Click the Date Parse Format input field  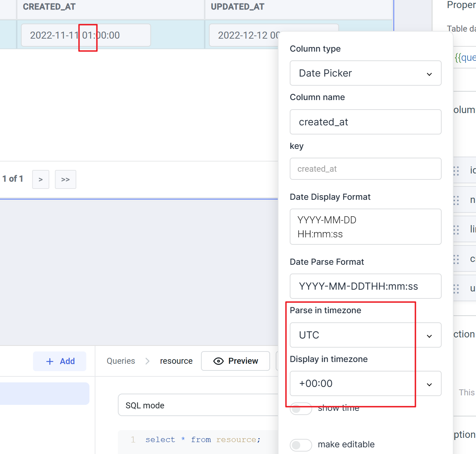click(x=365, y=286)
